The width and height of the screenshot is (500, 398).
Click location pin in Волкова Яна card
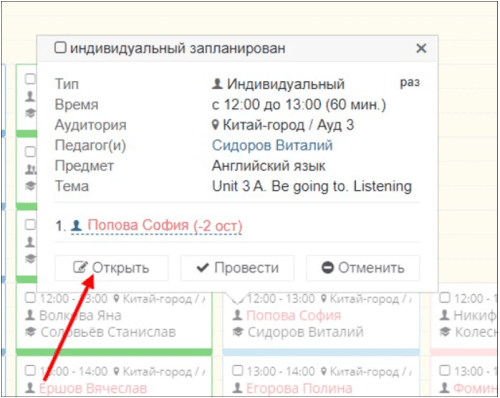point(116,298)
